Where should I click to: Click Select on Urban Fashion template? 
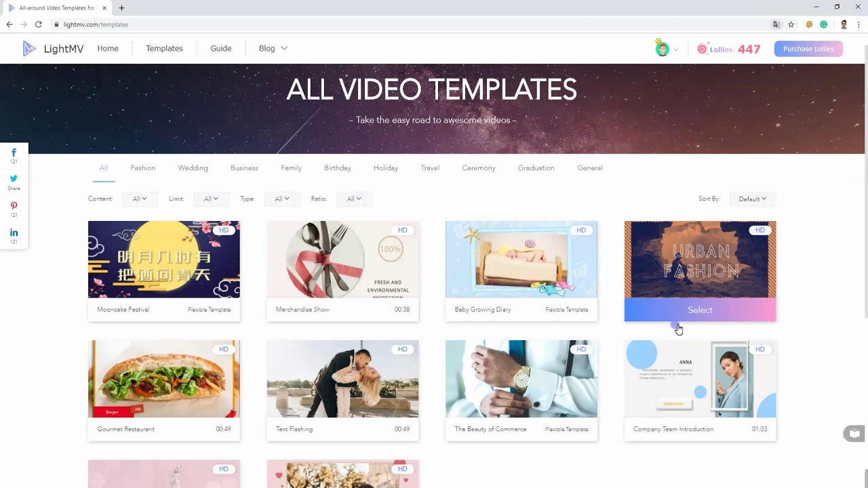(700, 310)
